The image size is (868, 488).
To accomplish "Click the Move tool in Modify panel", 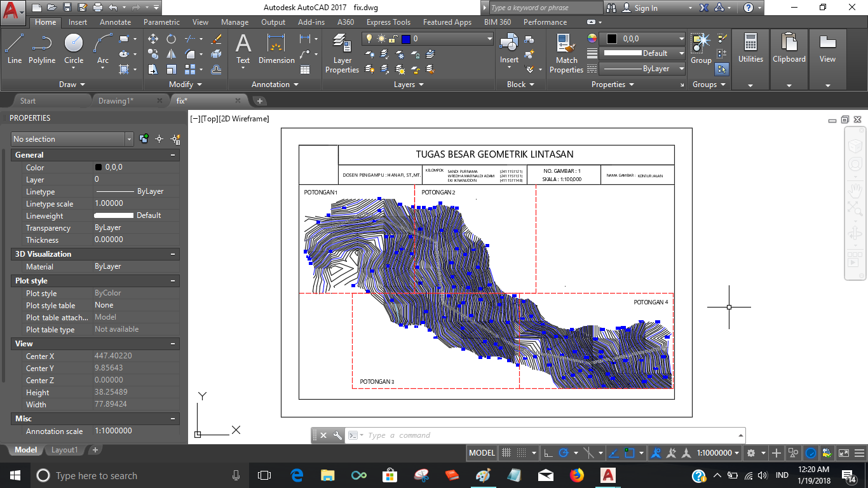I will [153, 39].
